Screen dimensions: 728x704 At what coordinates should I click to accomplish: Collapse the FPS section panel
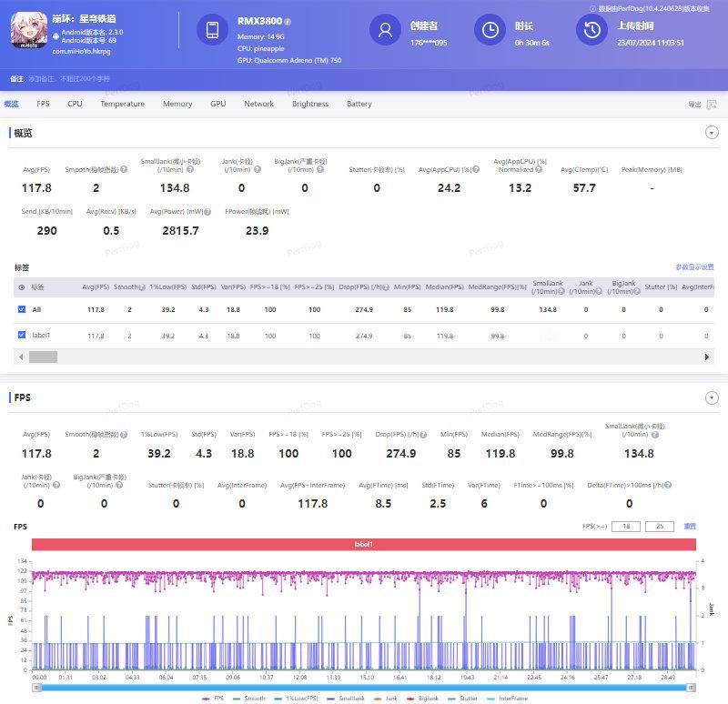click(712, 397)
